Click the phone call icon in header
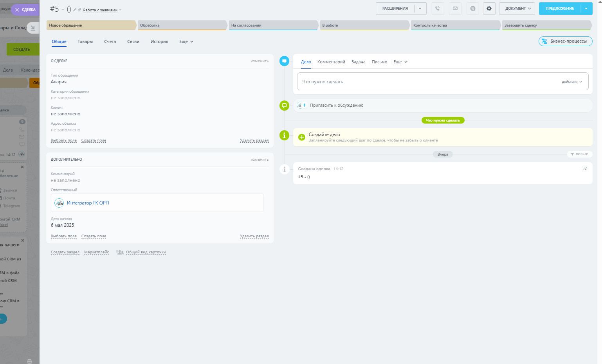The width and height of the screenshot is (602, 364). (x=438, y=8)
